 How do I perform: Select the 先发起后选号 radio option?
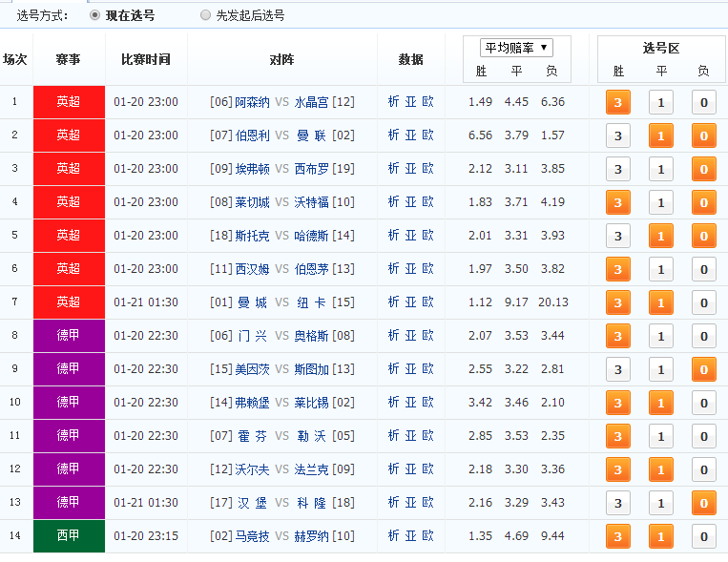coord(205,15)
